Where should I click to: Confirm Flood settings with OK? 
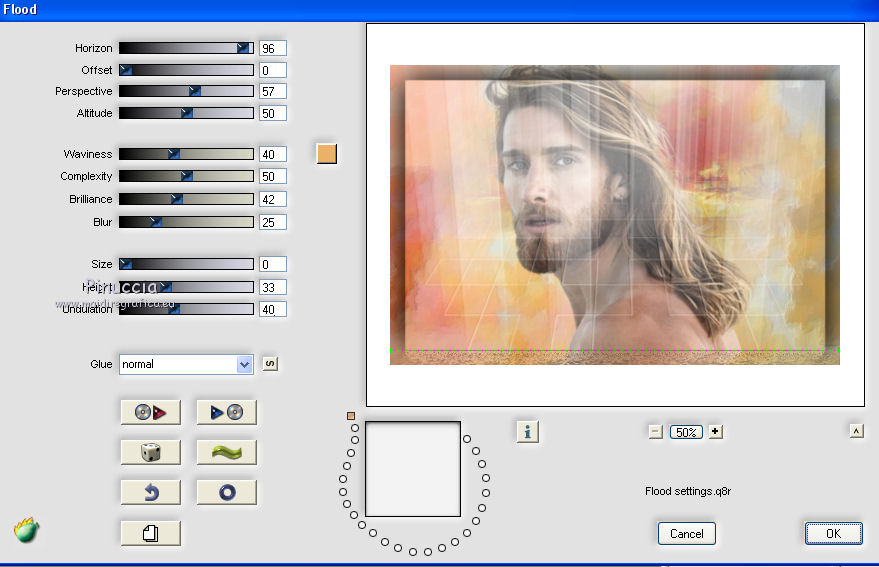833,533
